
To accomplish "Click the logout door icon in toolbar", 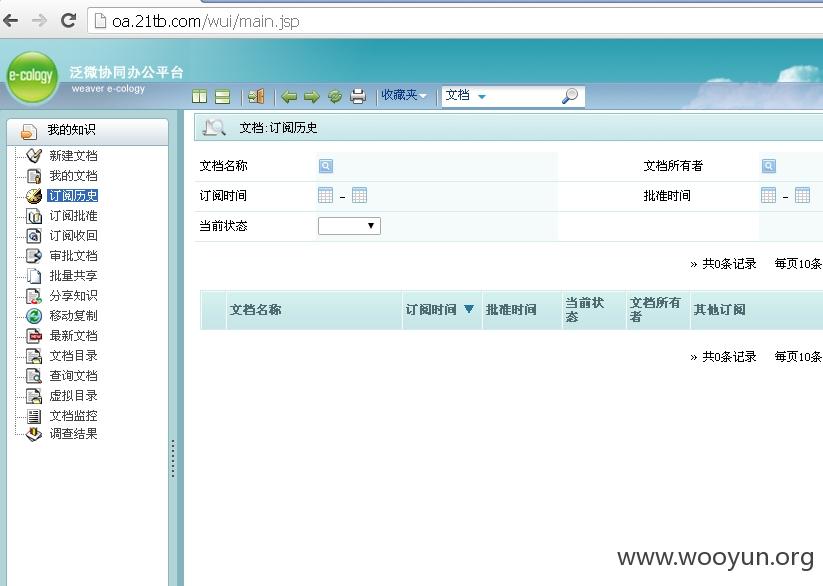I will [x=256, y=96].
